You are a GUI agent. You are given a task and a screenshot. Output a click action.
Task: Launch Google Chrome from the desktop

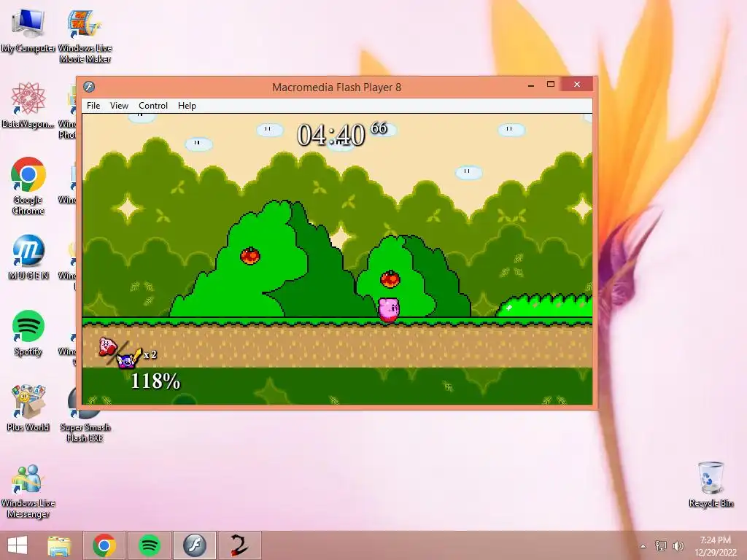(x=28, y=186)
